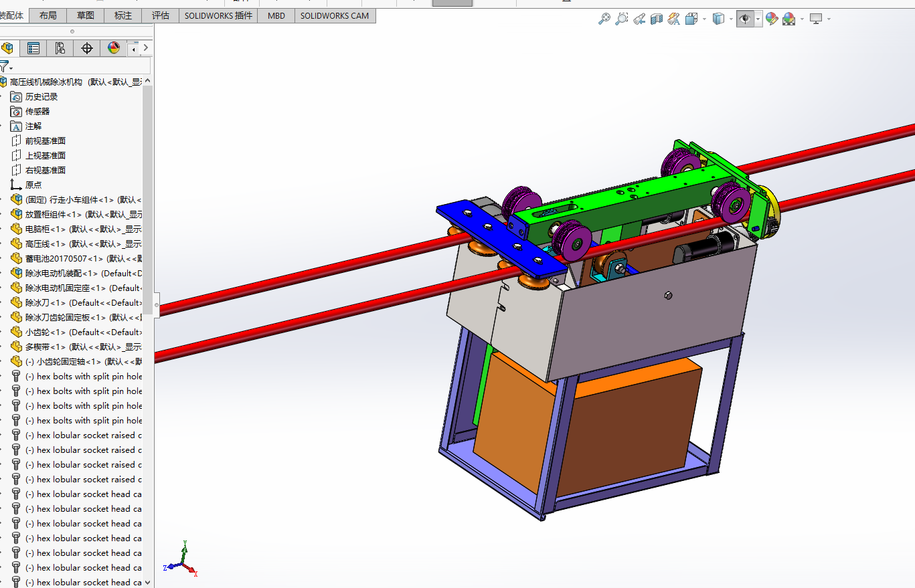
Task: Open the Hide/Show Items dropdown arrow
Action: 758,19
